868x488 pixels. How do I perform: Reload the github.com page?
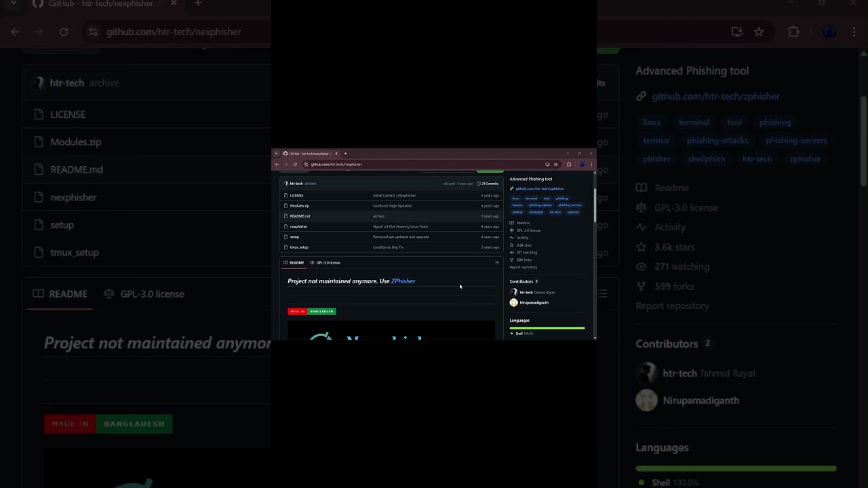(295, 165)
